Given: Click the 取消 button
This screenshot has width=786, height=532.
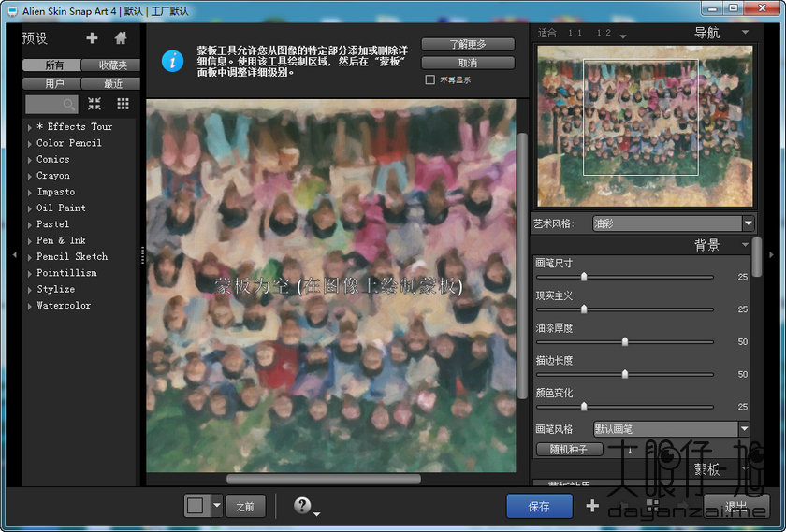Looking at the screenshot, I should coord(468,63).
